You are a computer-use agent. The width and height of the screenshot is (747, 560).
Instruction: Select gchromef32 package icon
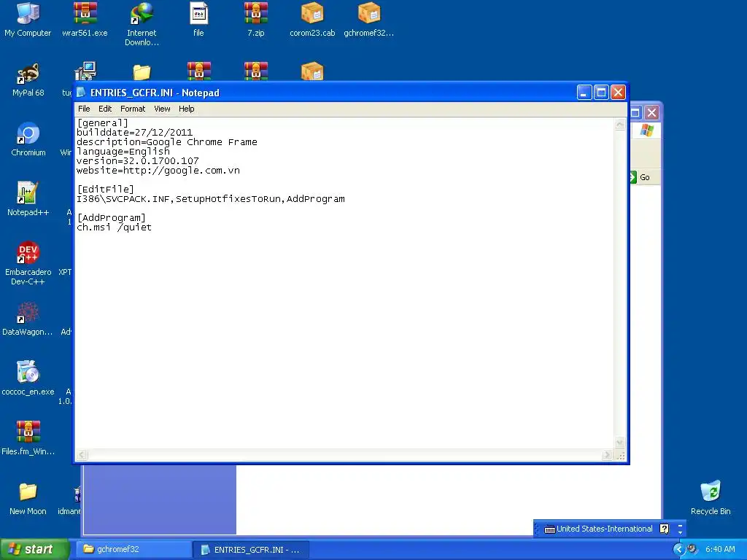(368, 20)
